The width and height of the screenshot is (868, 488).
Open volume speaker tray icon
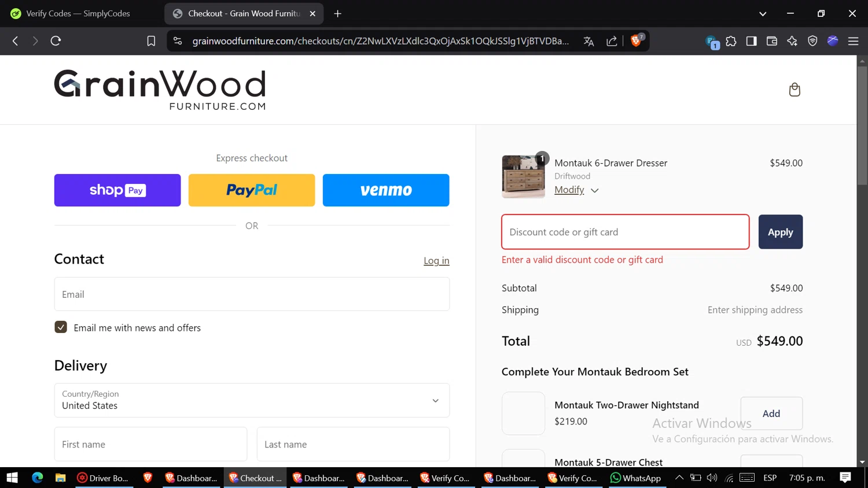(712, 478)
